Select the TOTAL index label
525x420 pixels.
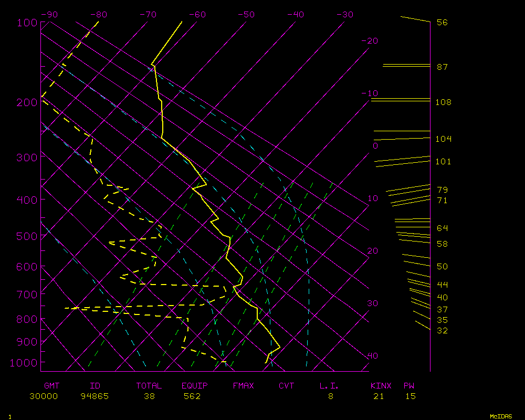(149, 386)
